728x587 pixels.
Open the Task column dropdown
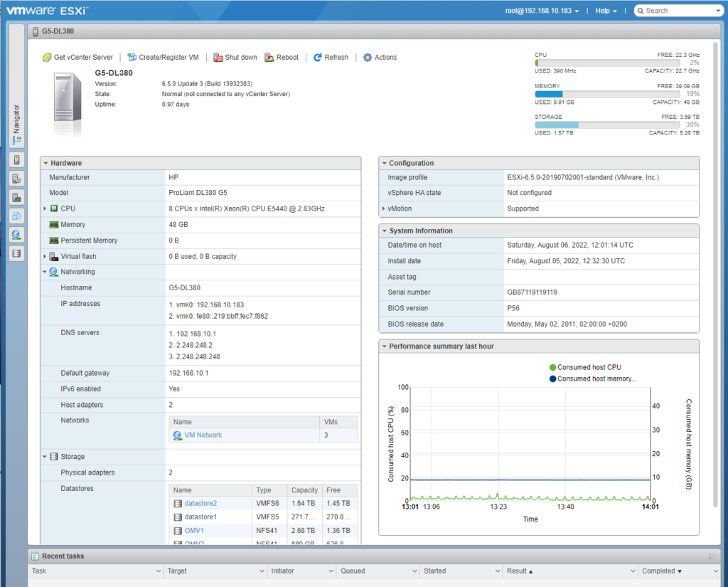(x=159, y=571)
